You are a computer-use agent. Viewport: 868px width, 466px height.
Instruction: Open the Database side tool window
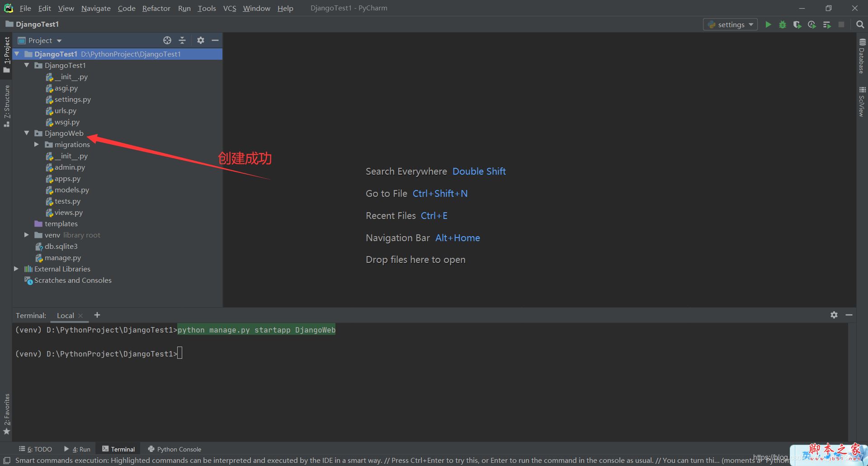862,55
